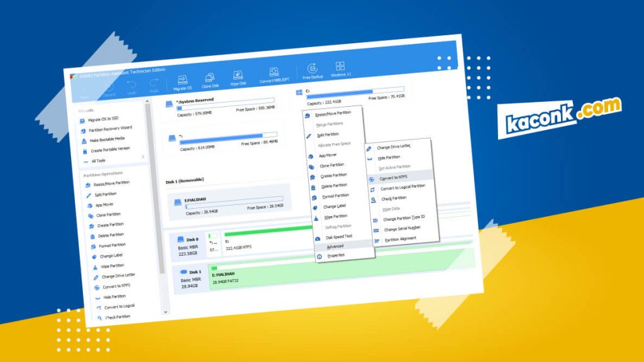Click Convert to NTFS in the sidebar list
644x362 pixels.
[x=113, y=287]
